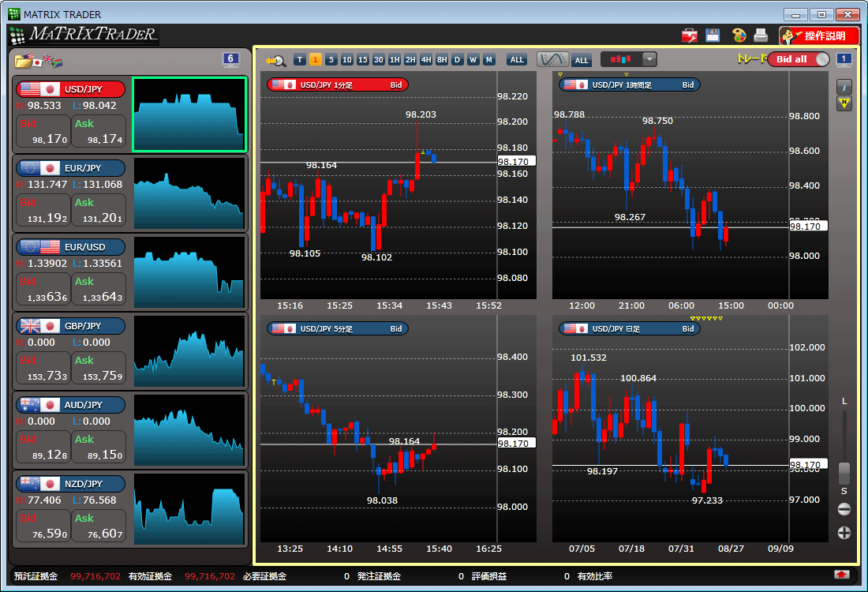Click the currency pair folder with flags icon
The height and width of the screenshot is (592, 868).
pos(39,60)
